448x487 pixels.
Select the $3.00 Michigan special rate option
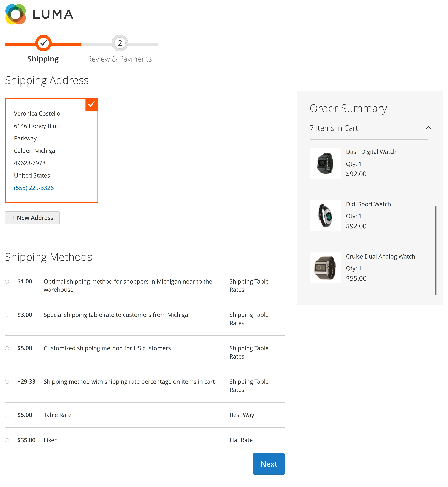click(x=7, y=315)
